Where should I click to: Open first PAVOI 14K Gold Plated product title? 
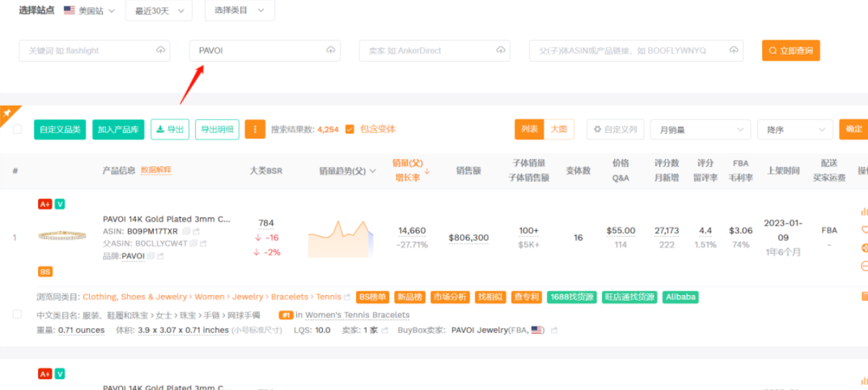click(x=167, y=219)
